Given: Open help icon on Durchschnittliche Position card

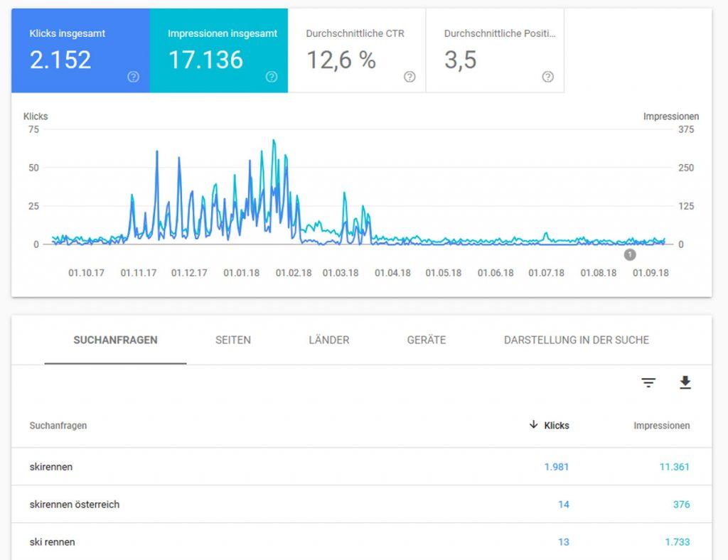Looking at the screenshot, I should (x=548, y=77).
